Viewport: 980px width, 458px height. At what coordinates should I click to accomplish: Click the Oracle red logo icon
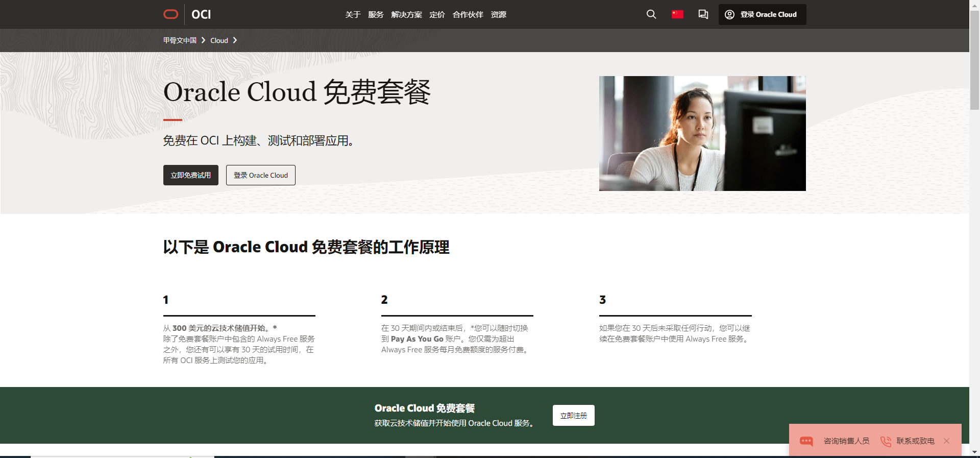tap(170, 14)
